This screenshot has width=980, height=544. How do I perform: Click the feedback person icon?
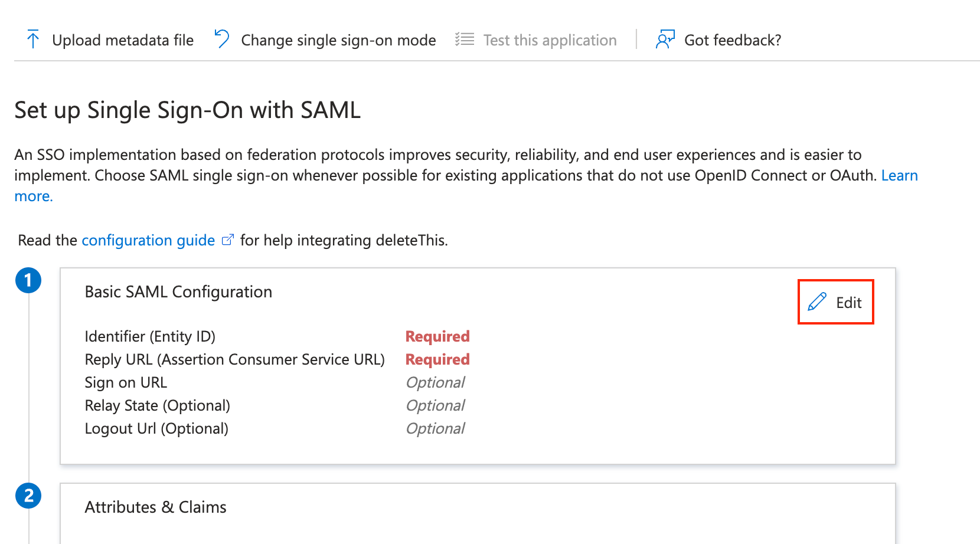[665, 40]
